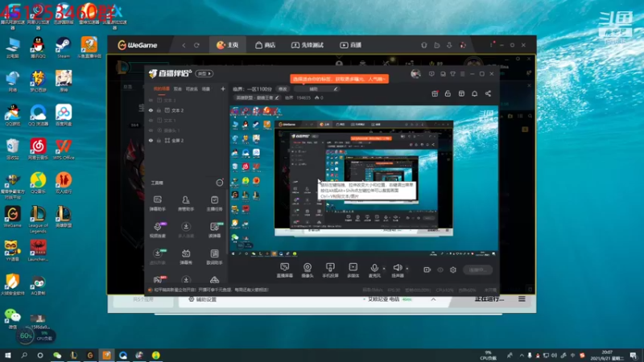
Task: Select the 全屏 2 source row
Action: click(x=186, y=140)
